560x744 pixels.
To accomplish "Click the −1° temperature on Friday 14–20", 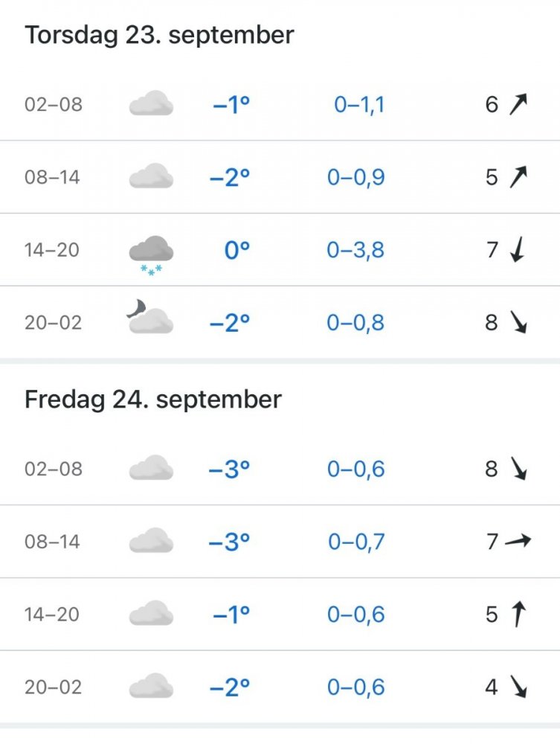I will click(x=231, y=615).
